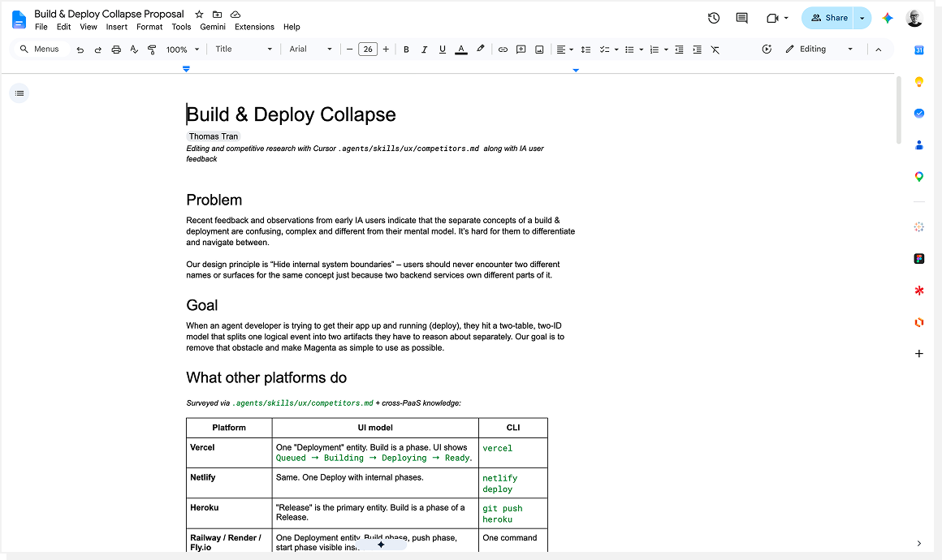Open the comments history icon
This screenshot has width=942, height=560.
pyautogui.click(x=742, y=18)
